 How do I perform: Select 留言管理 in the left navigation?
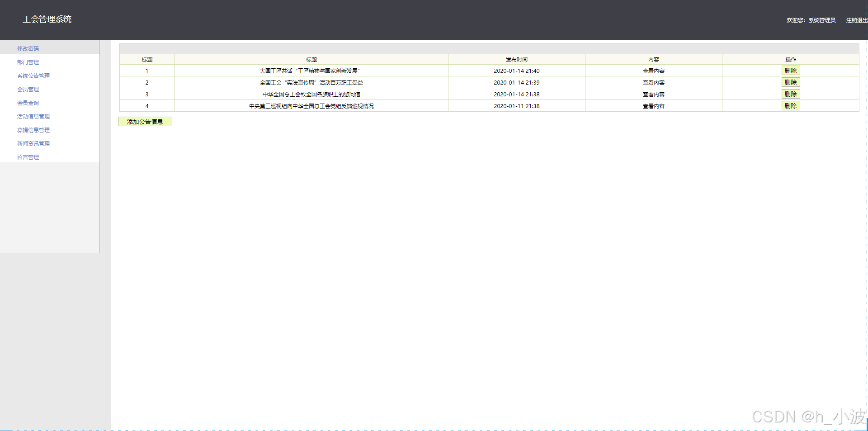point(28,157)
